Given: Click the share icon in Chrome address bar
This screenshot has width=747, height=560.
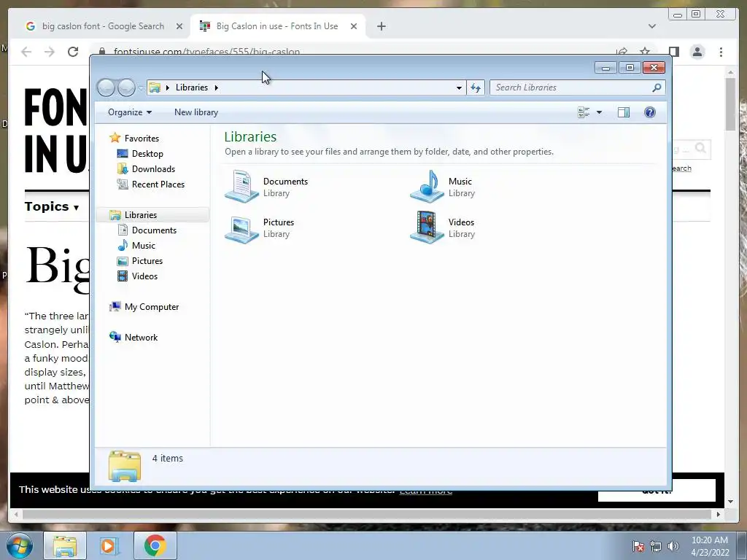Looking at the screenshot, I should [622, 51].
